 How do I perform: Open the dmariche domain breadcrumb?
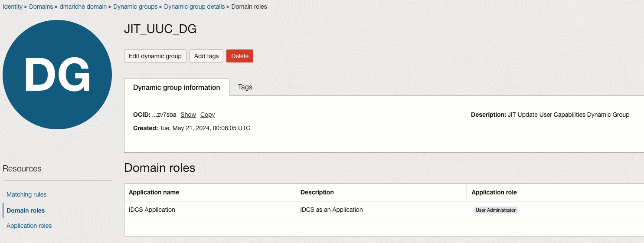point(83,7)
